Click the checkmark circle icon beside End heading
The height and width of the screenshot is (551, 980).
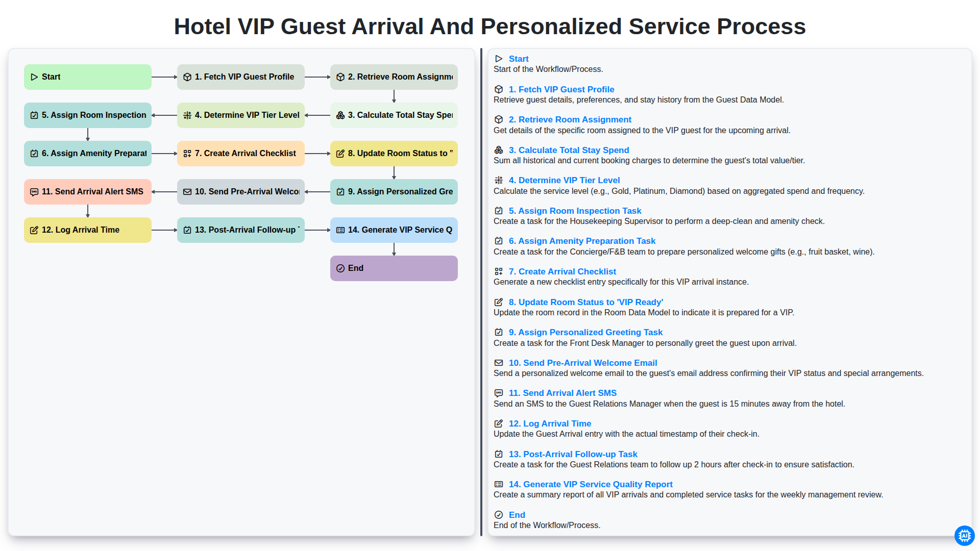tap(499, 515)
